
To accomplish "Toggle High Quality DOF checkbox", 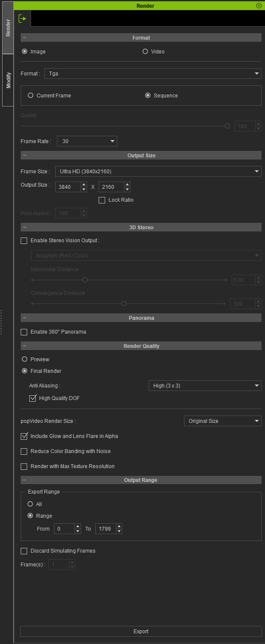I will (33, 398).
